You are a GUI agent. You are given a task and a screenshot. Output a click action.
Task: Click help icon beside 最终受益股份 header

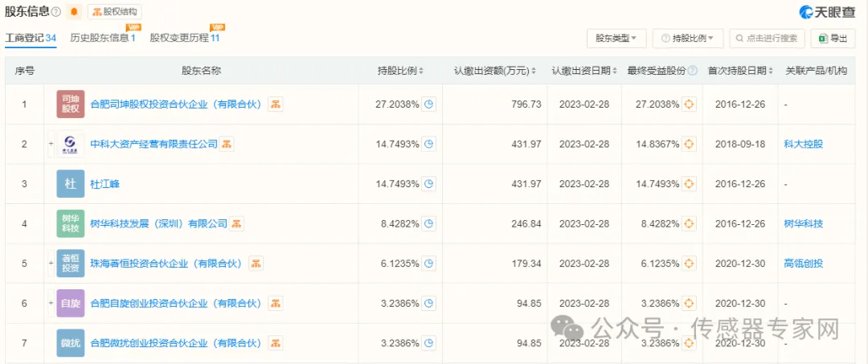click(692, 71)
